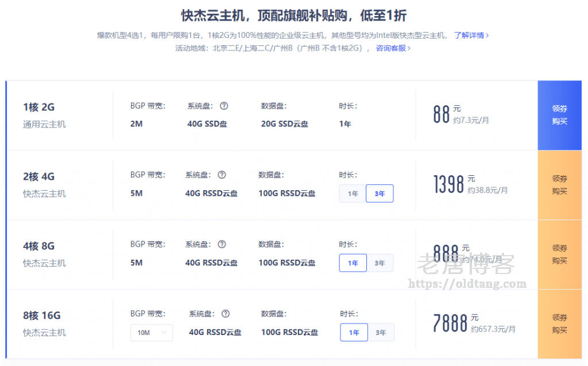Click the chevron icon after 咨询客服
The height and width of the screenshot is (366, 588).
408,48
